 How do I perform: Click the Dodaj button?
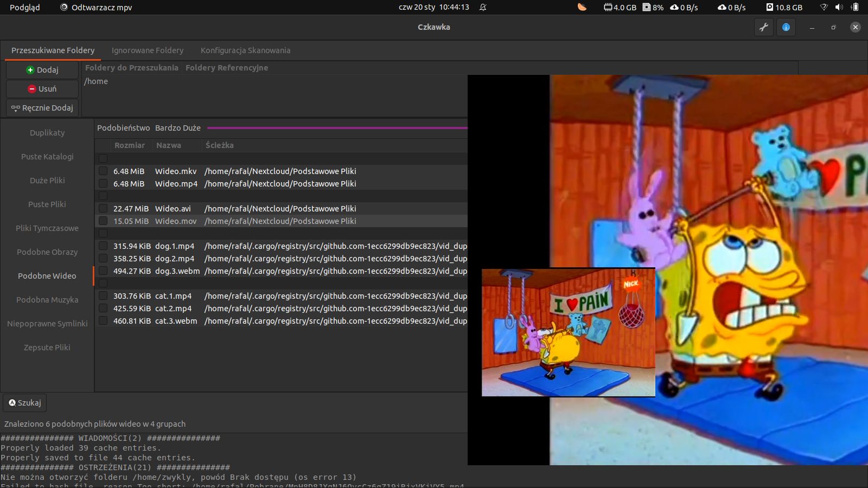tap(42, 70)
